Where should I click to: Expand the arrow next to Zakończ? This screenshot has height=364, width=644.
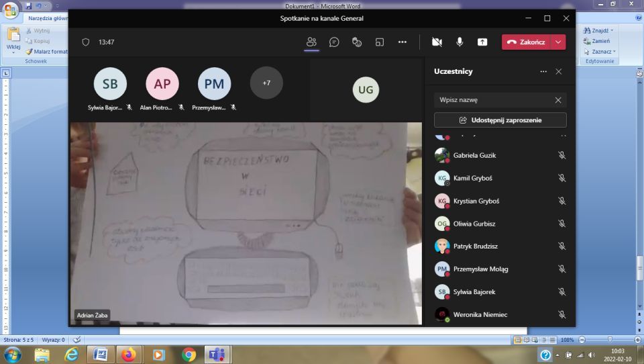(x=558, y=42)
